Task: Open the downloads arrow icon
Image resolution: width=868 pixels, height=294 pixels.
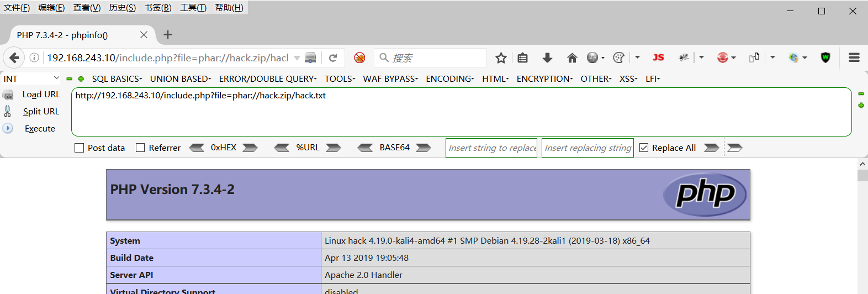Action: click(x=547, y=57)
